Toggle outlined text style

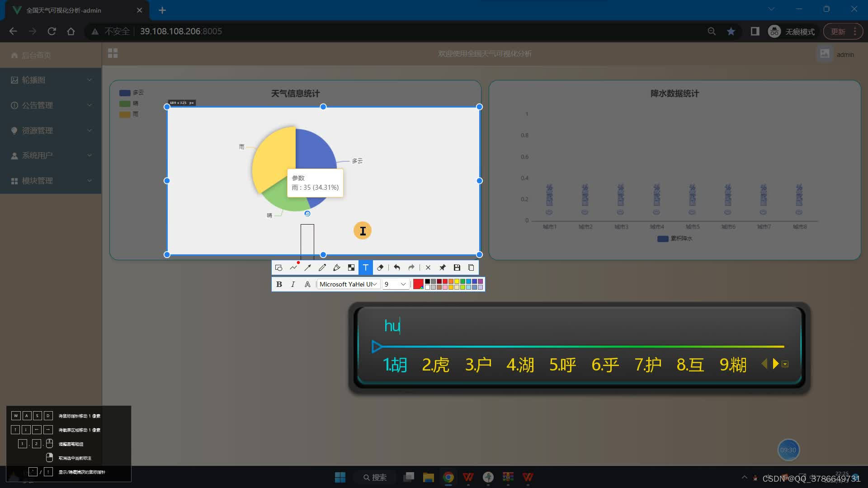click(x=307, y=284)
